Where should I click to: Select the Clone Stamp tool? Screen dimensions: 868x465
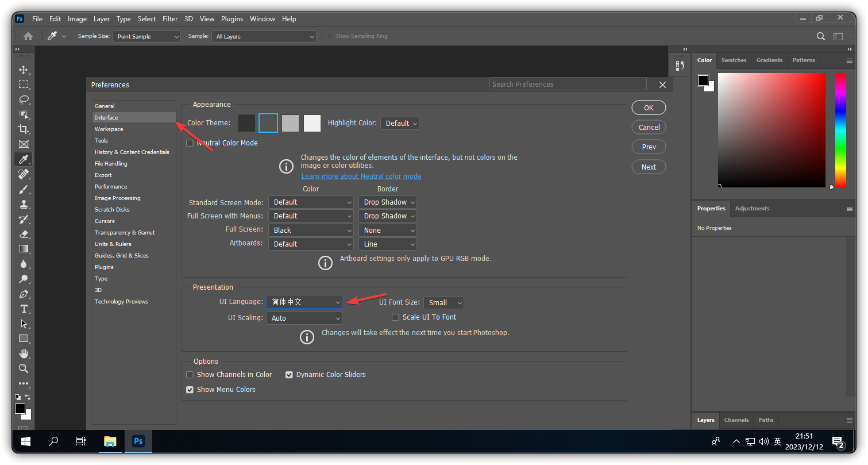click(24, 204)
